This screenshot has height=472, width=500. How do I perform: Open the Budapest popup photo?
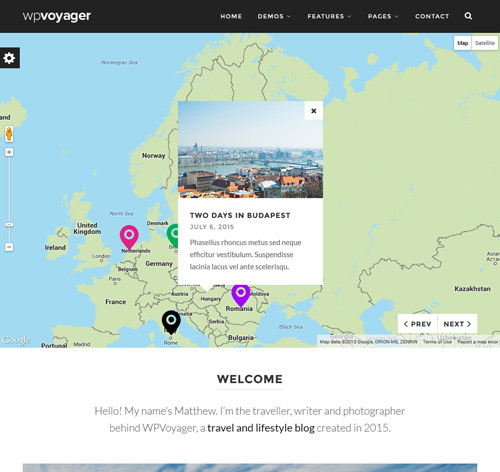(x=250, y=150)
